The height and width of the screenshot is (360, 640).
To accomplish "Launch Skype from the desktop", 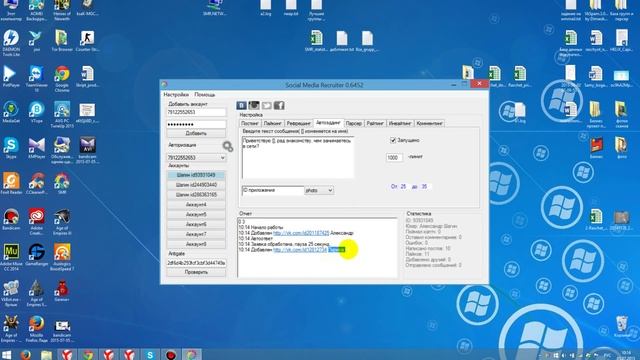I will pos(11,148).
